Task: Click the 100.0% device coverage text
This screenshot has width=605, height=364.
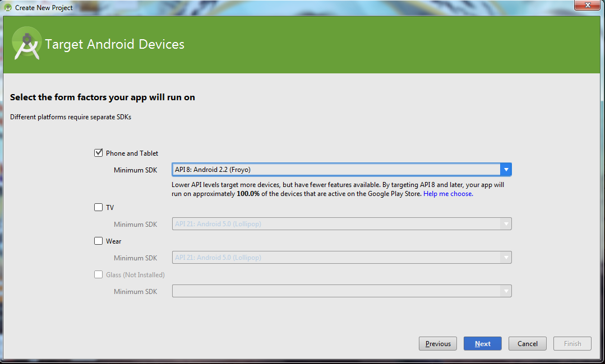Action: (x=248, y=194)
